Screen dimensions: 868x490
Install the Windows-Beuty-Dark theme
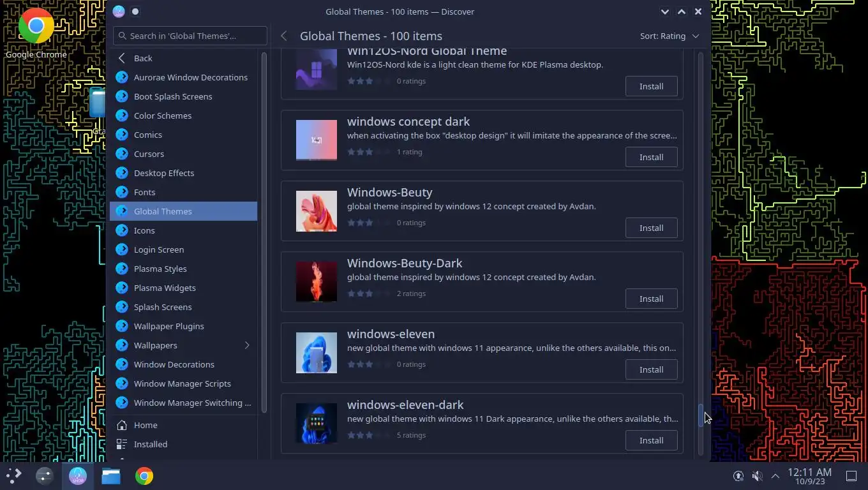click(x=651, y=299)
